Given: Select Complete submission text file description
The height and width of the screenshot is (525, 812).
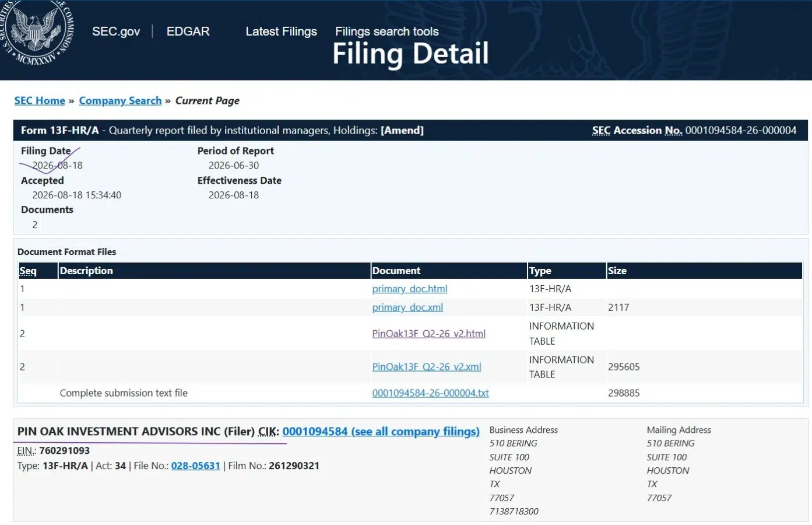Looking at the screenshot, I should (124, 393).
